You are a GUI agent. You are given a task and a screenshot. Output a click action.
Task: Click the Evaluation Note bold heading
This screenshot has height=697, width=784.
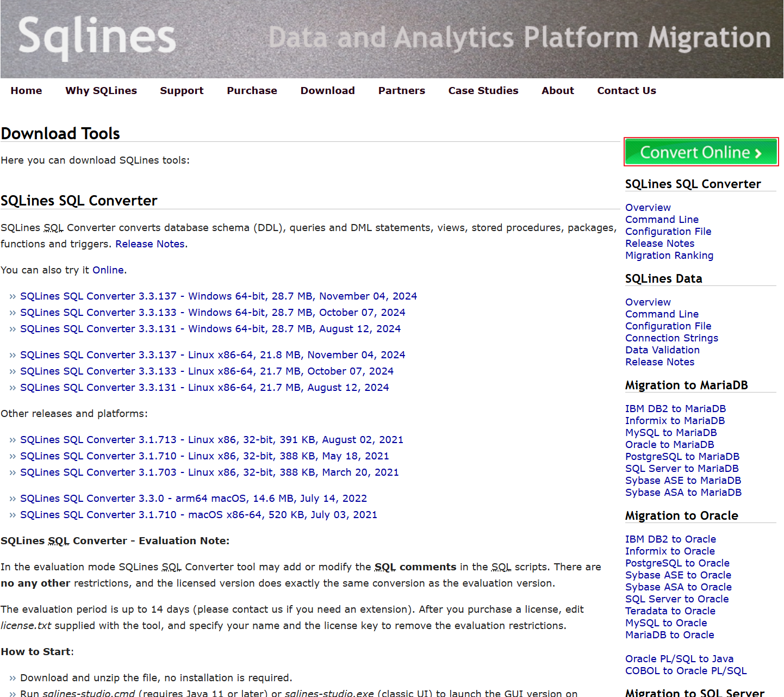pyautogui.click(x=115, y=541)
